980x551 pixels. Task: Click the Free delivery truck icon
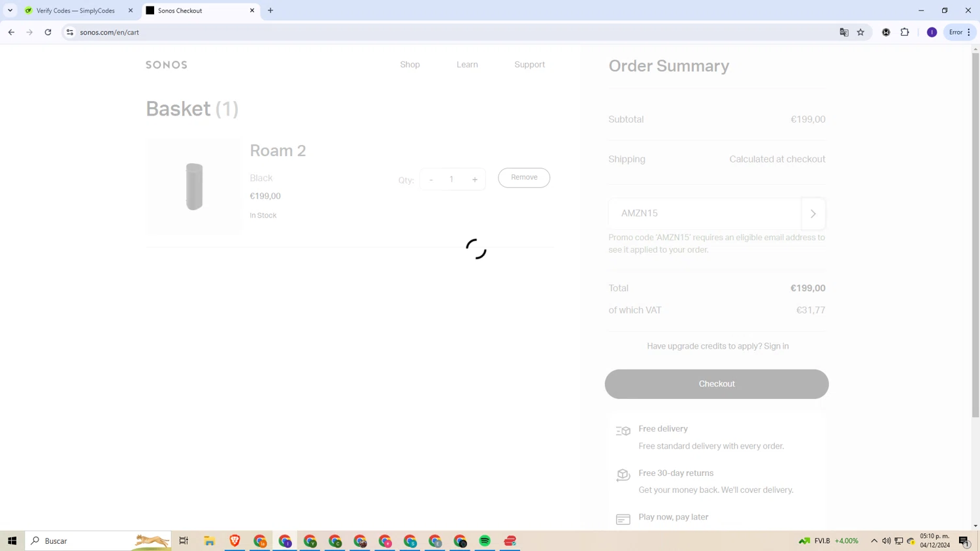pyautogui.click(x=623, y=431)
